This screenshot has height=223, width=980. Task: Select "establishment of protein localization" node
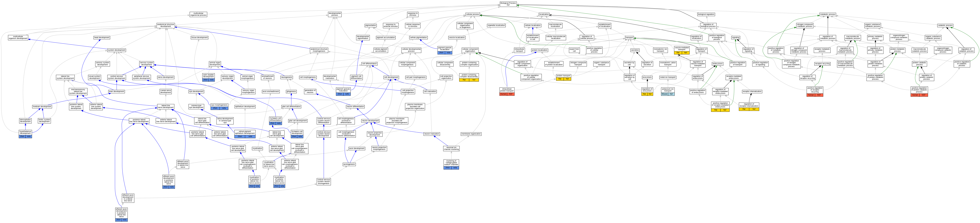coord(554,64)
